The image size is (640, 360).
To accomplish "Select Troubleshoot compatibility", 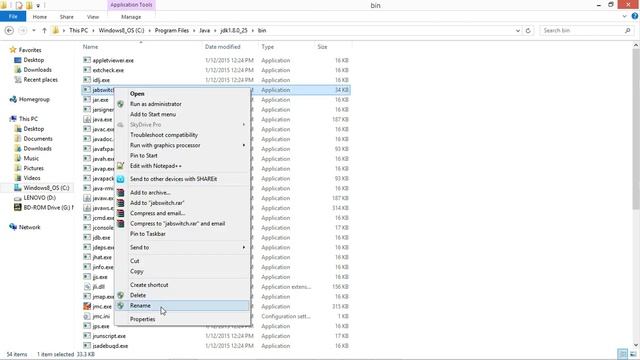I will tap(182, 135).
